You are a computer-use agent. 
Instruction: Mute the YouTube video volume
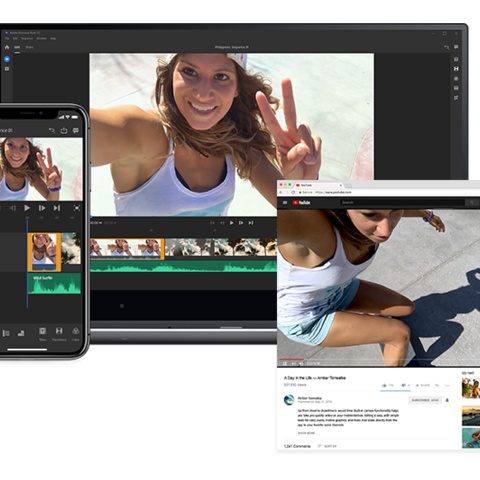pyautogui.click(x=301, y=363)
